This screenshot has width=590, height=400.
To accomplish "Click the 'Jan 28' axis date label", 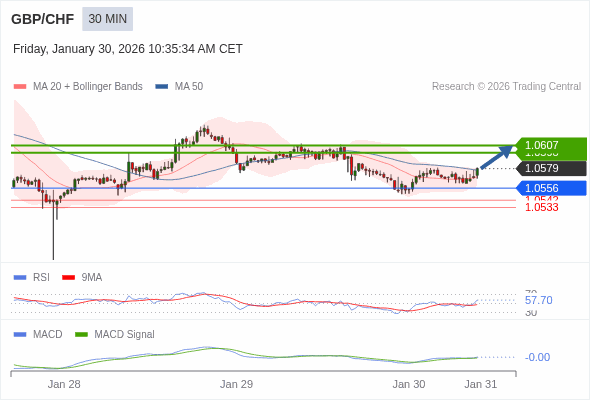I will pos(64,384).
